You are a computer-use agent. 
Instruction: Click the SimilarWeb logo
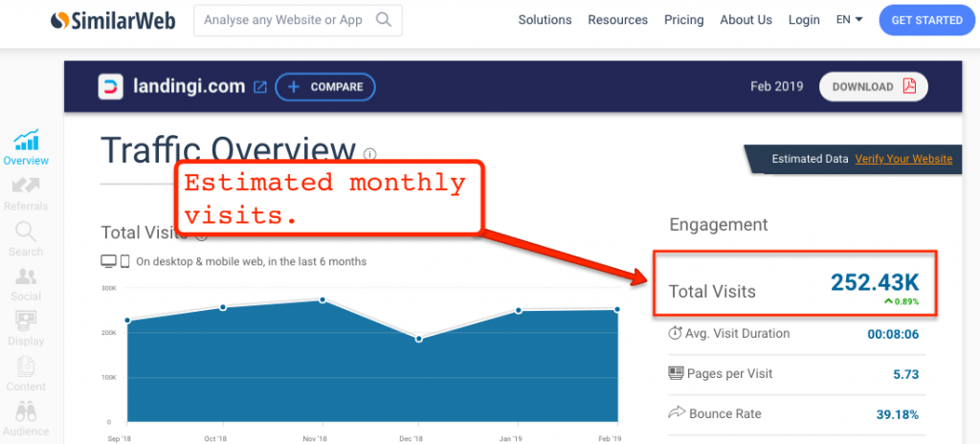(113, 21)
